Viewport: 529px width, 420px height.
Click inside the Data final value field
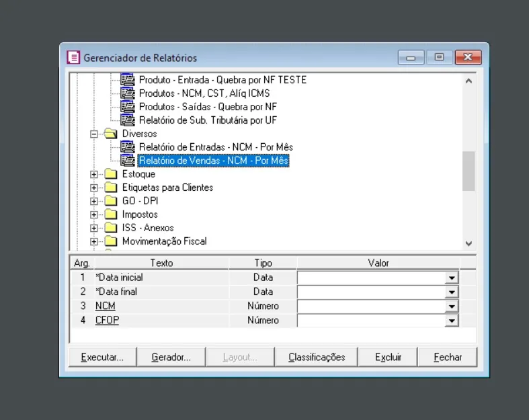371,292
